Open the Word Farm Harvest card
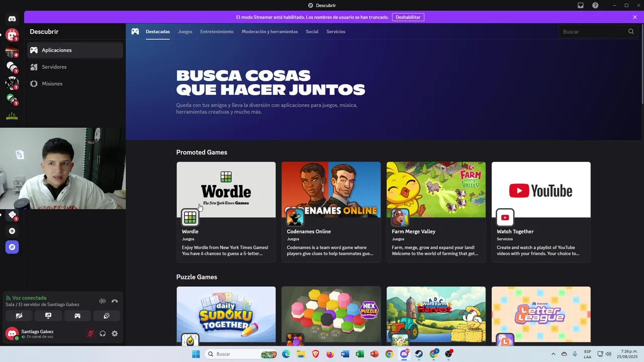 (x=436, y=315)
